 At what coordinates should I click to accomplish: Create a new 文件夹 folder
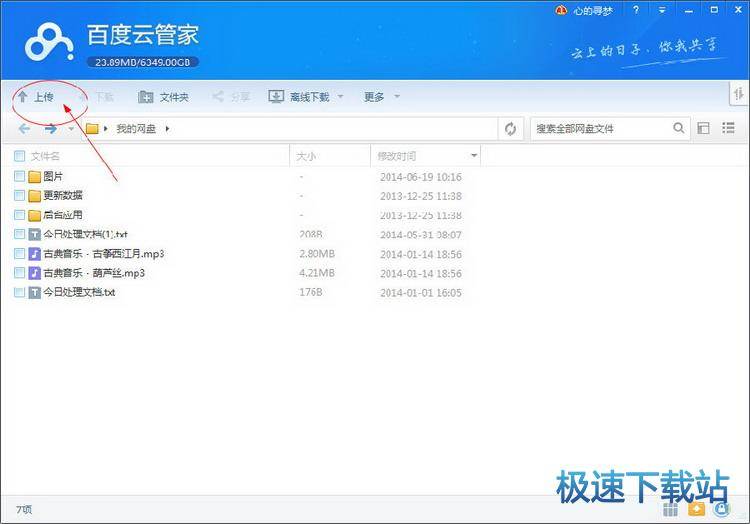(163, 97)
